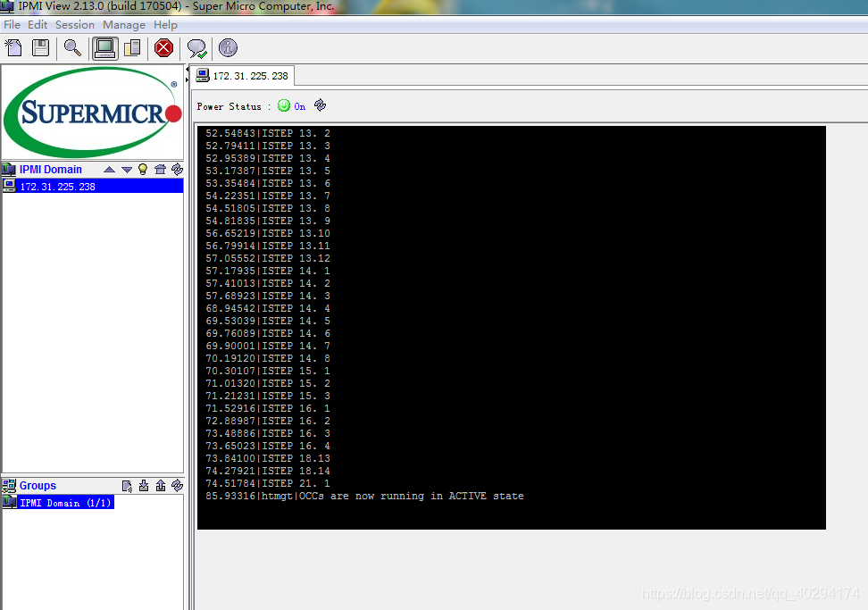Click the monitor console toolbar icon
This screenshot has height=610, width=868.
(x=104, y=48)
